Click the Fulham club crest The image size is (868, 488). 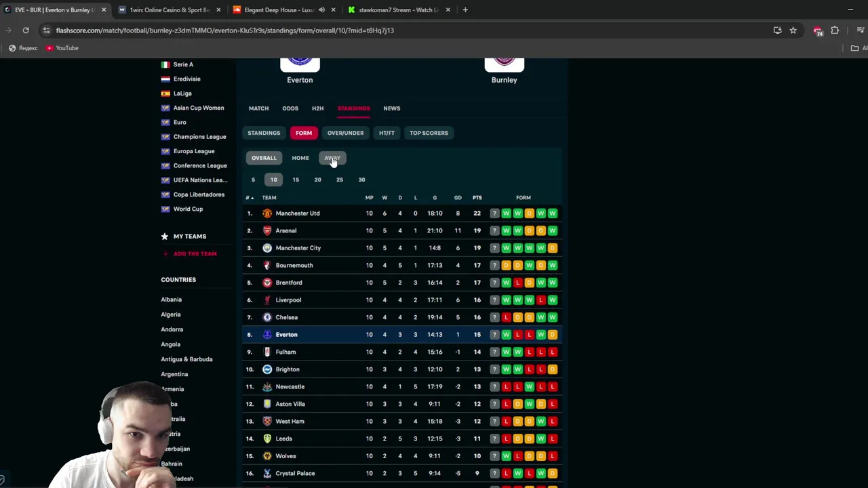click(x=267, y=352)
